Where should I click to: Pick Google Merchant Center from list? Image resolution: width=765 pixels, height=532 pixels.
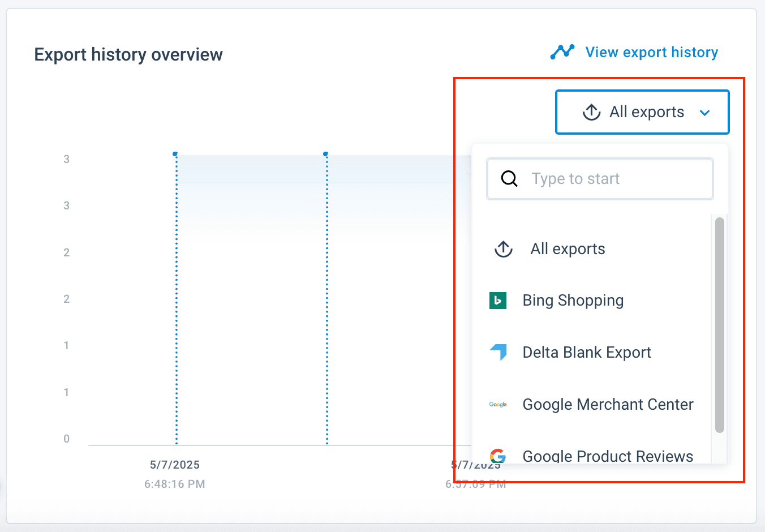[608, 405]
